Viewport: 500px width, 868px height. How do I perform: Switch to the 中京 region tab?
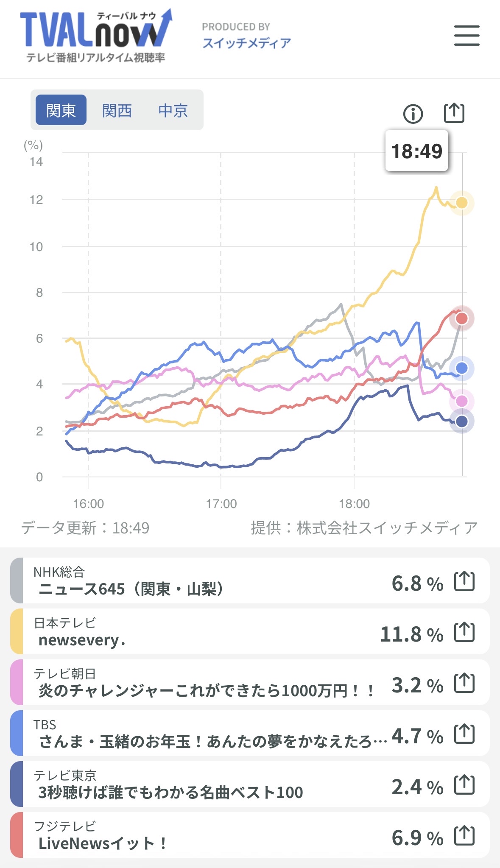(173, 110)
